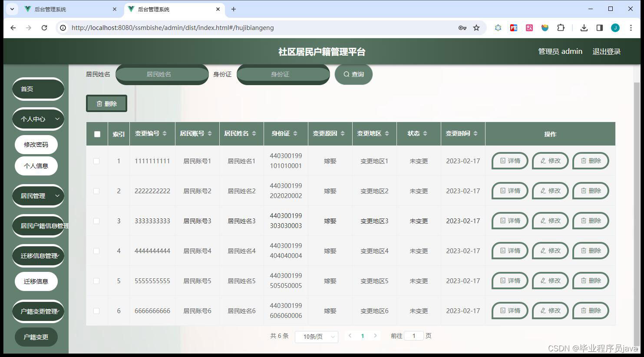The height and width of the screenshot is (357, 644).
Task: View site information icon in address bar
Action: tap(63, 28)
